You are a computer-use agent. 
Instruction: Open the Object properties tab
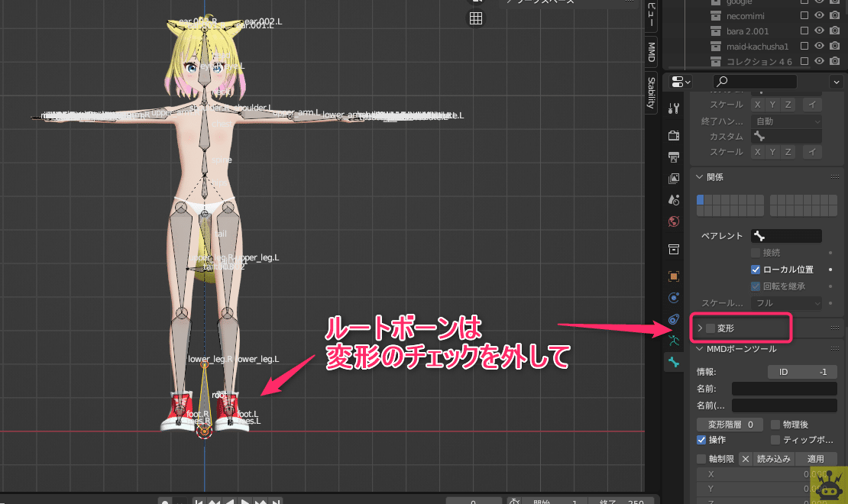674,276
